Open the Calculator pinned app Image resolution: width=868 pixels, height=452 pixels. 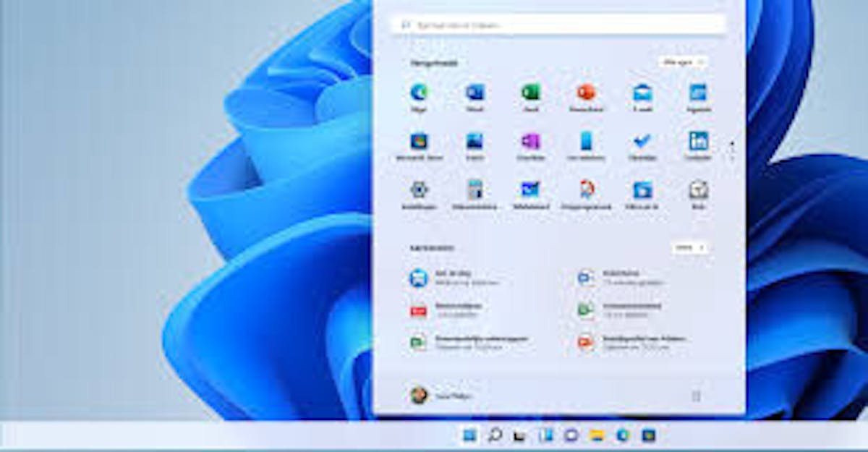[475, 189]
